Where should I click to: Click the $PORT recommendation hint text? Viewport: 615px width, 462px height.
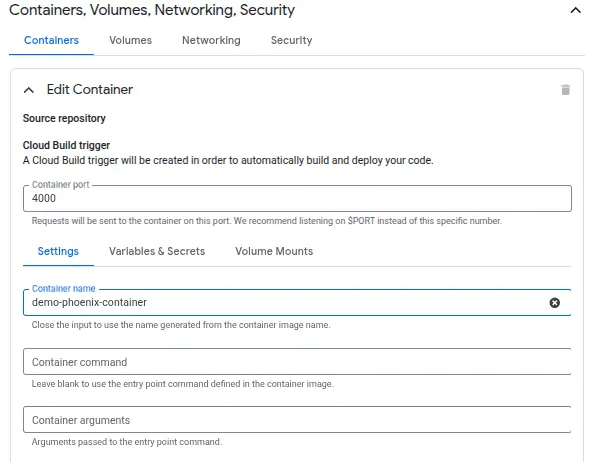[x=266, y=221]
